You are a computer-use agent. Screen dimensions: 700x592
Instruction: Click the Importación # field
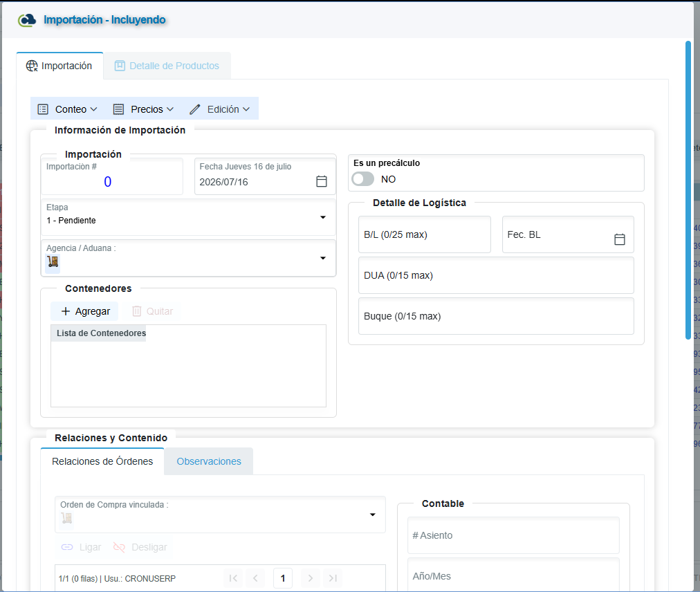click(112, 176)
